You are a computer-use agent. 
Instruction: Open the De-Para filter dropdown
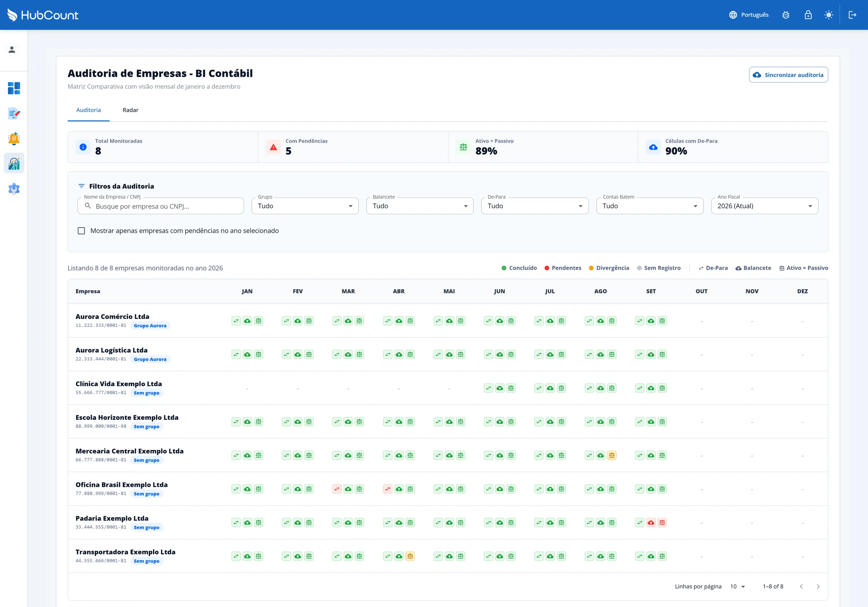click(535, 206)
